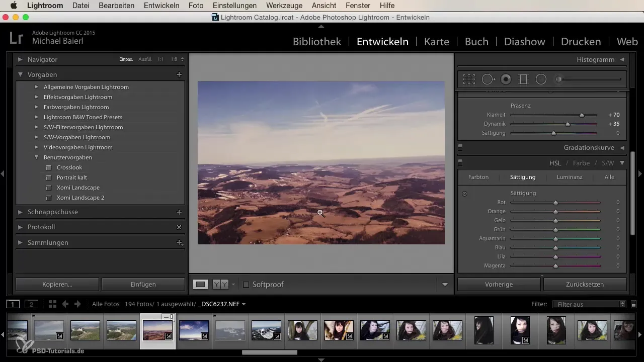This screenshot has height=362, width=644.
Task: Hide the right panel group
Action: [x=640, y=173]
